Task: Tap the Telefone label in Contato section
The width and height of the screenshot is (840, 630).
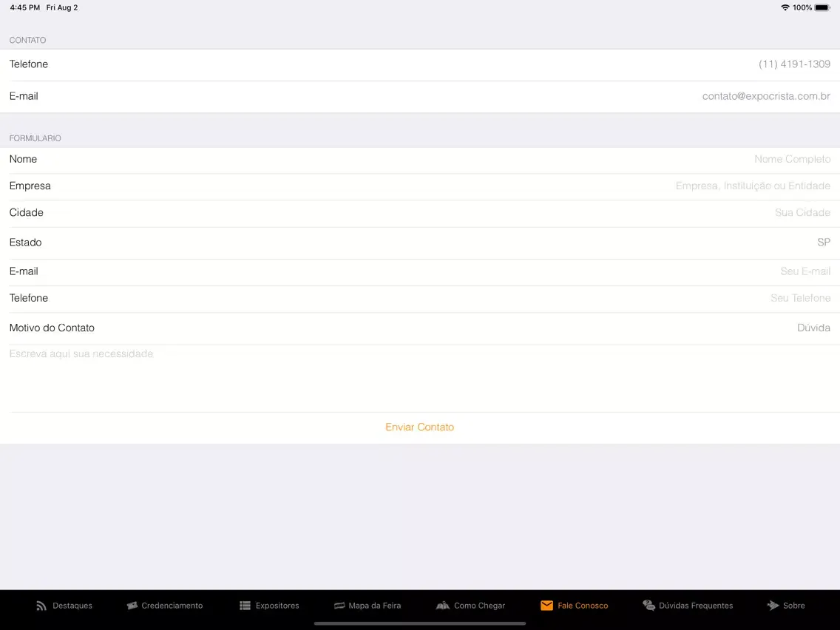Action: pyautogui.click(x=28, y=64)
